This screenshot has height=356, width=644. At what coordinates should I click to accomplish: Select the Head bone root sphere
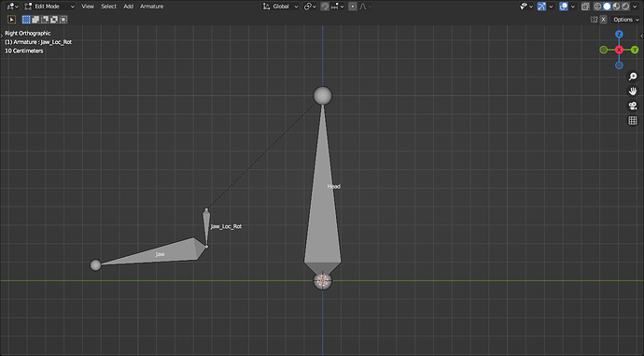click(322, 280)
